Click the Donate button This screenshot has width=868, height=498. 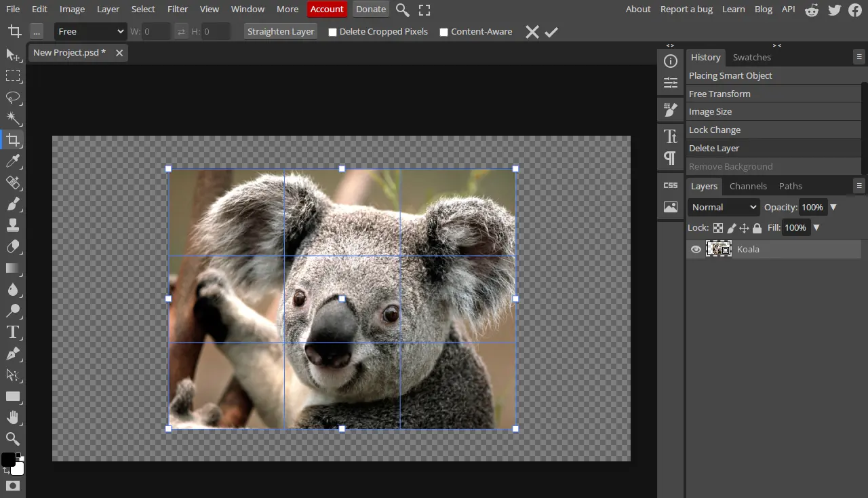371,9
